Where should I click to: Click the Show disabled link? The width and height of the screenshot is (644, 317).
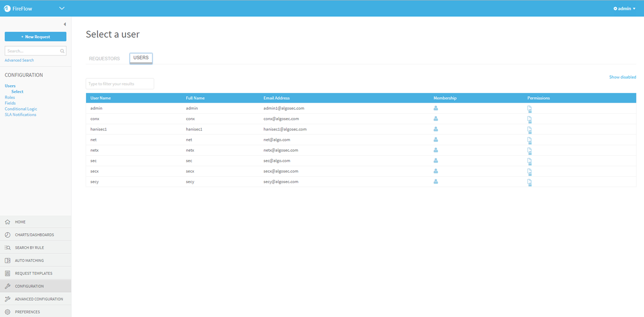click(x=622, y=77)
